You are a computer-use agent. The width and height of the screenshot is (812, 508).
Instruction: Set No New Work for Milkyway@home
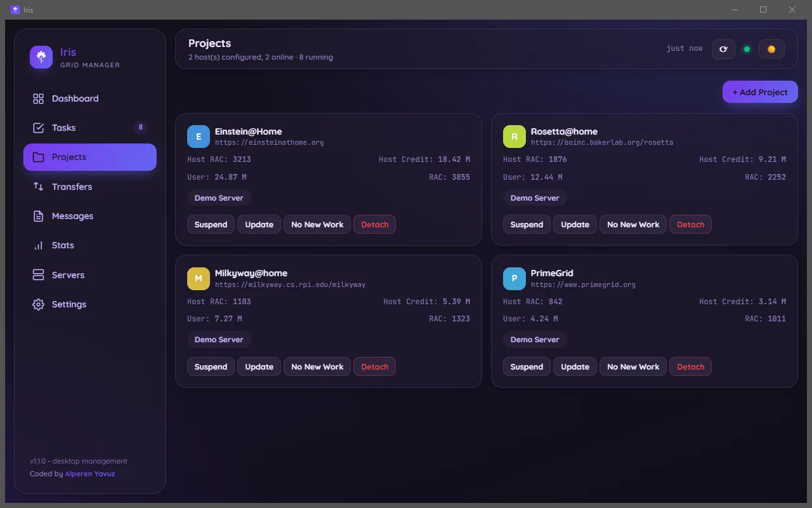317,366
